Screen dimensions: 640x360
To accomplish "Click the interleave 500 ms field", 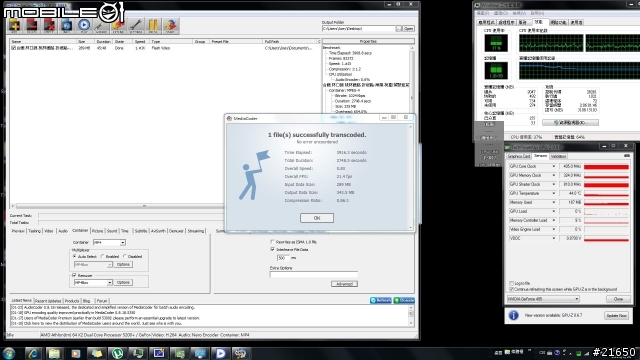I will [x=283, y=258].
